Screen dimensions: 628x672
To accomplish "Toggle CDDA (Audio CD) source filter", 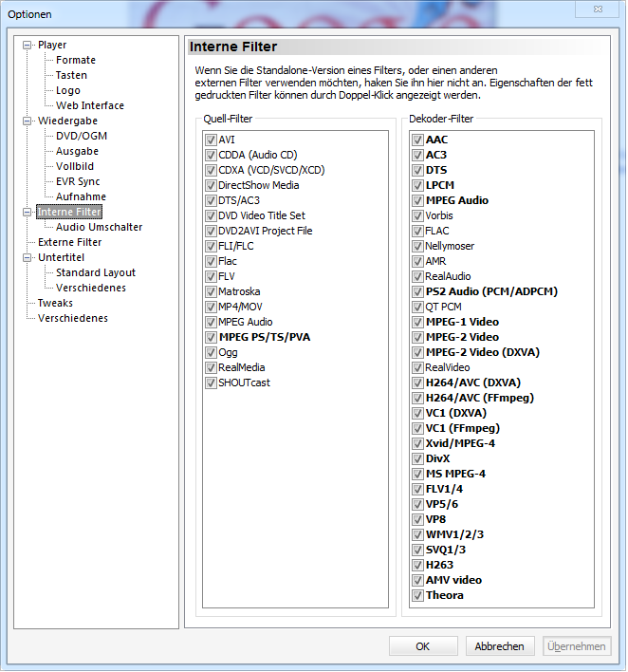I will tap(211, 155).
